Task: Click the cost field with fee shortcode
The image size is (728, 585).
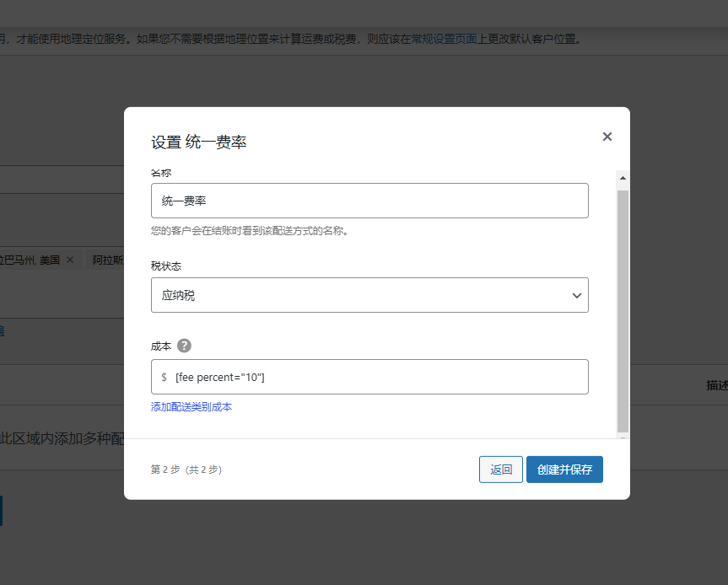Action: (369, 377)
